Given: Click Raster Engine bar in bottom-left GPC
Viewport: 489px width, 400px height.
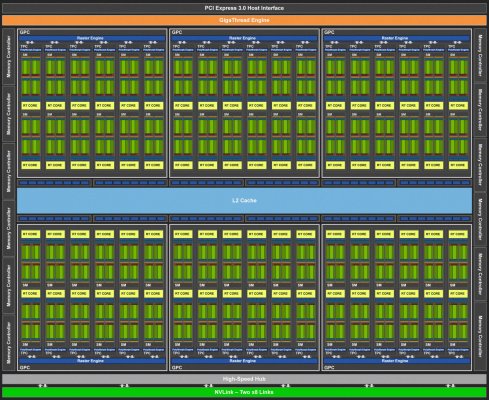Looking at the screenshot, I should click(x=92, y=361).
